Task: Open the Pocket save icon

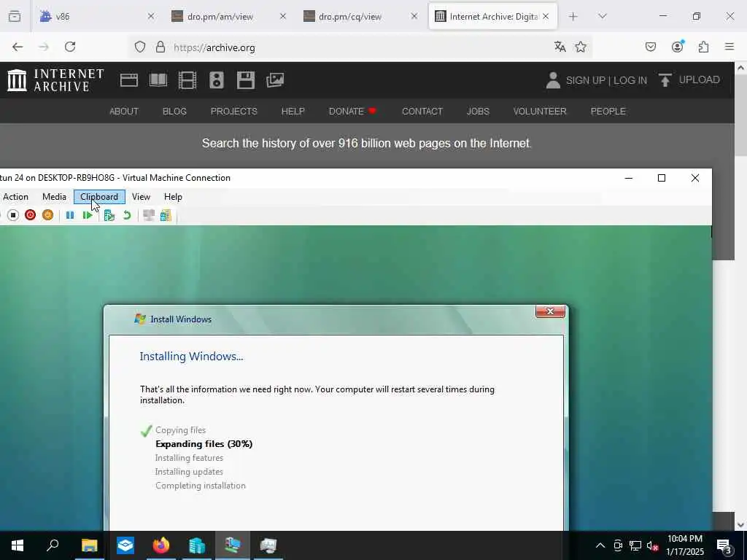Action: coord(650,47)
